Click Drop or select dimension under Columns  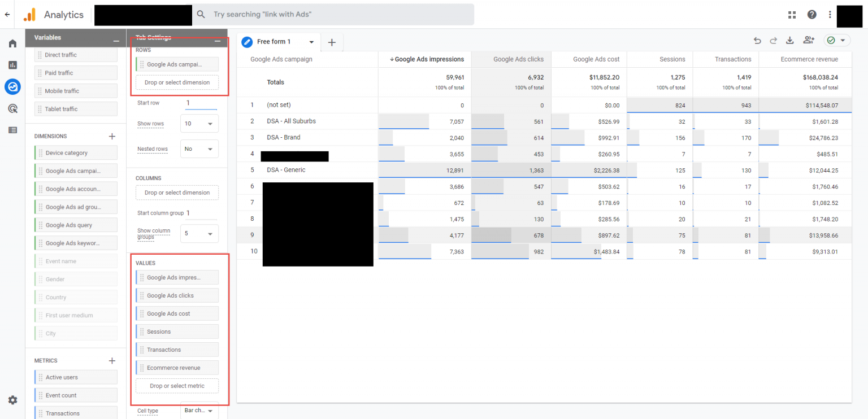(x=177, y=193)
